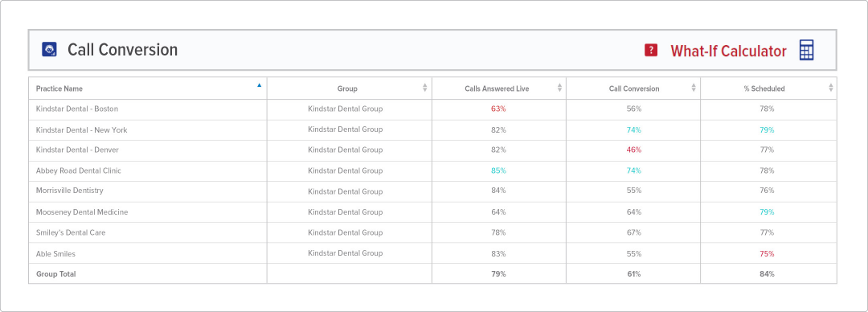Screen dimensions: 868x312
Task: Click Smiley's Dental Care practice name
Action: tap(71, 232)
